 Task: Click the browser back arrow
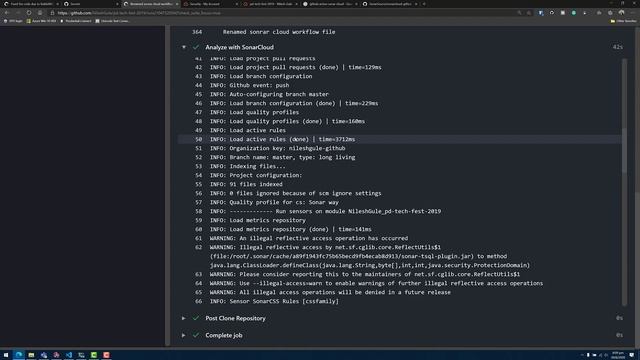click(7, 13)
